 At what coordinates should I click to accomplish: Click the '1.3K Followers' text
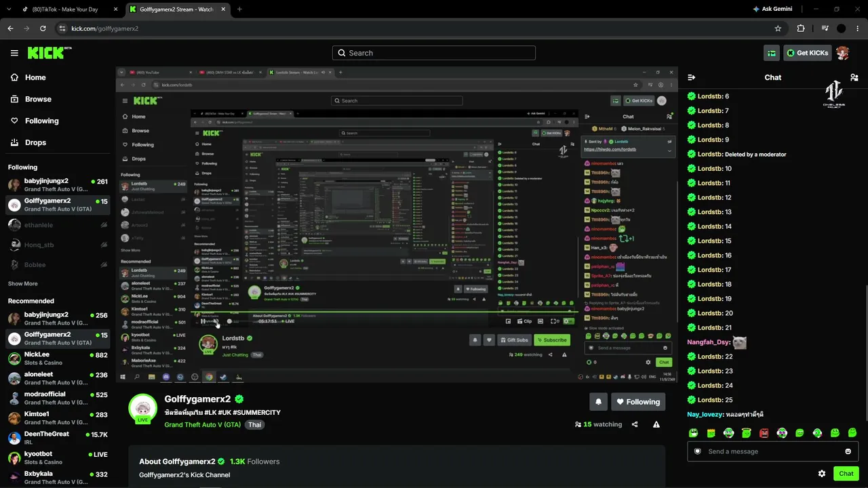click(x=254, y=462)
